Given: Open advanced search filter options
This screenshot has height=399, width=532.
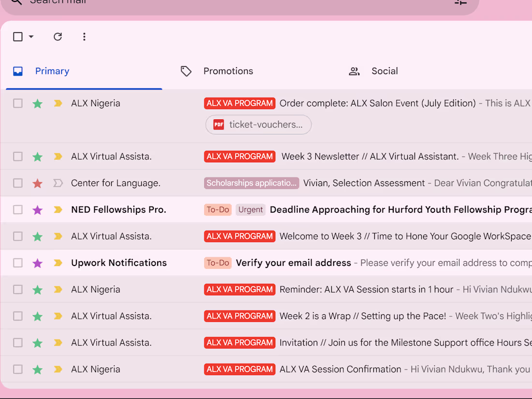Looking at the screenshot, I should (x=460, y=2).
